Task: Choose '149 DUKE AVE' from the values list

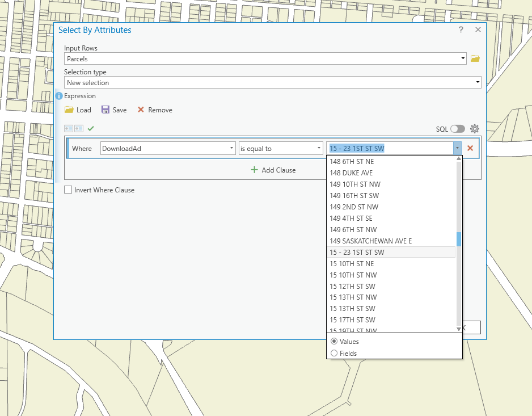Action: [352, 173]
